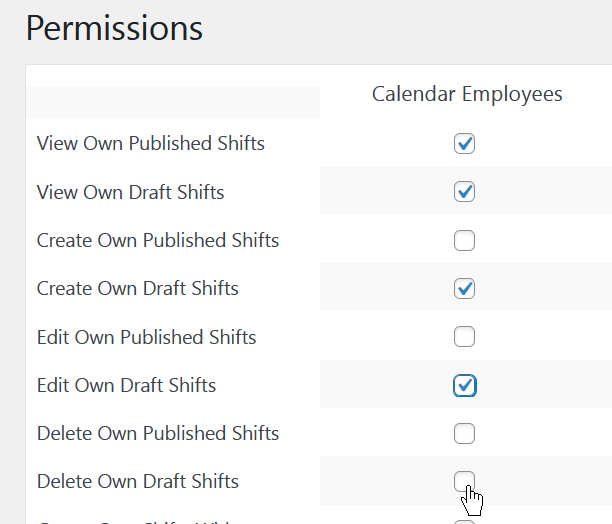Uncheck the View Own Published Shifts checkbox

464,144
